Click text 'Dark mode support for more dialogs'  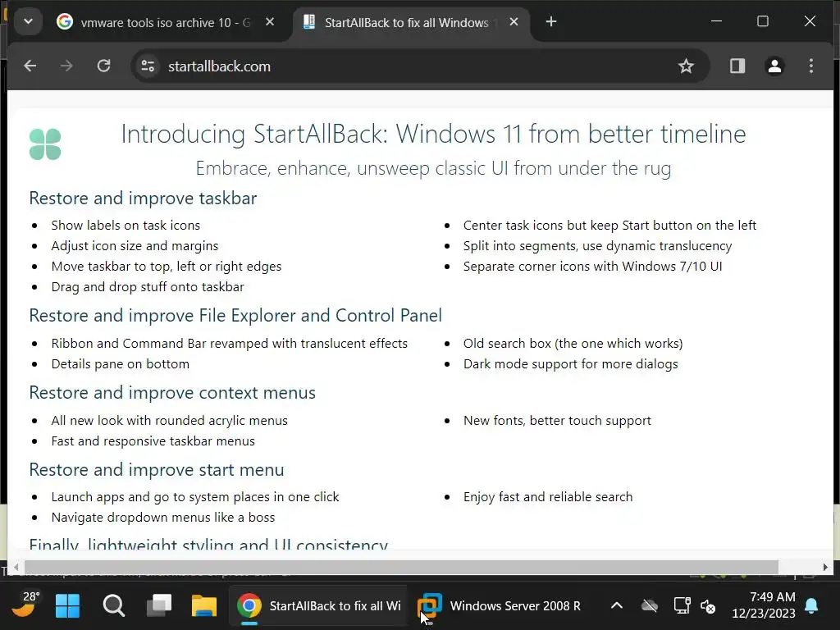[571, 364]
